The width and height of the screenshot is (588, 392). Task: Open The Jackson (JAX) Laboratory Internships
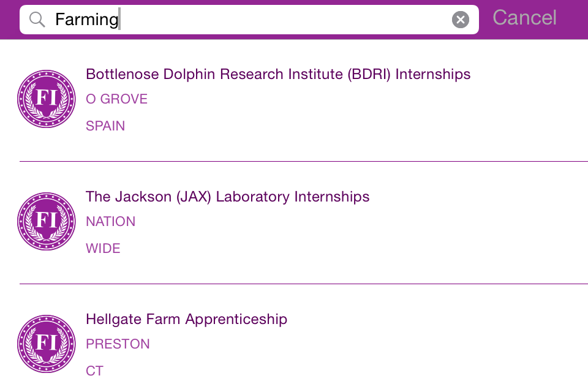[x=227, y=197]
